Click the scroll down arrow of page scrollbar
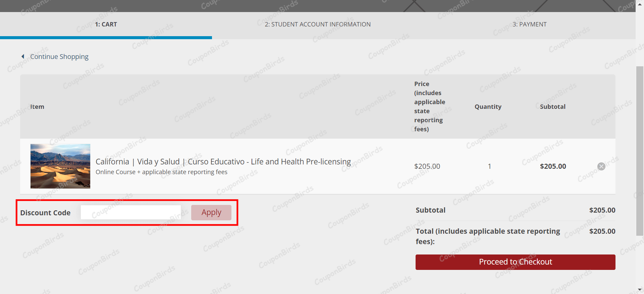 coord(640,290)
